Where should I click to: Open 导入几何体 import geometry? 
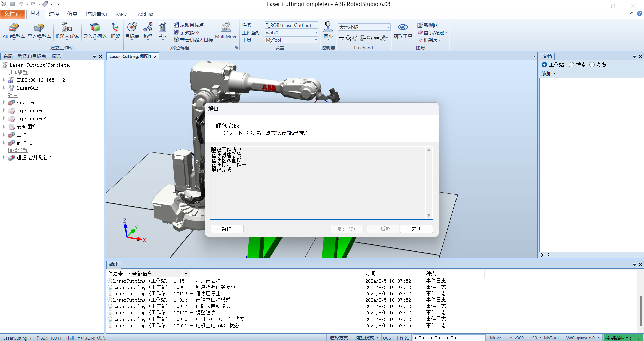(x=95, y=31)
